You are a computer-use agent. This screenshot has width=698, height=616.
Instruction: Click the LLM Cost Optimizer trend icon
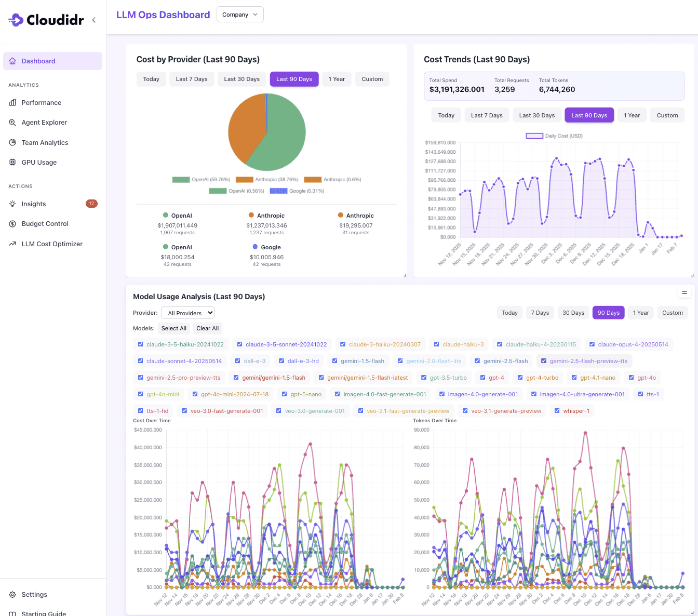12,244
